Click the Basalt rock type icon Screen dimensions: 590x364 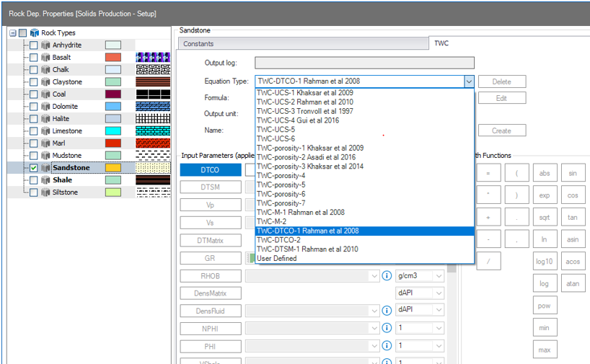(x=45, y=58)
